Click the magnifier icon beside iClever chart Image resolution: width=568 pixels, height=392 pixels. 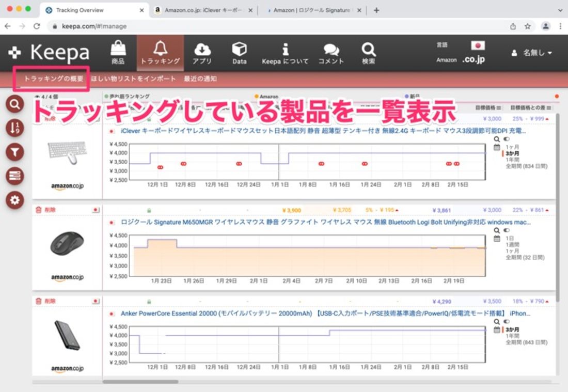click(497, 139)
